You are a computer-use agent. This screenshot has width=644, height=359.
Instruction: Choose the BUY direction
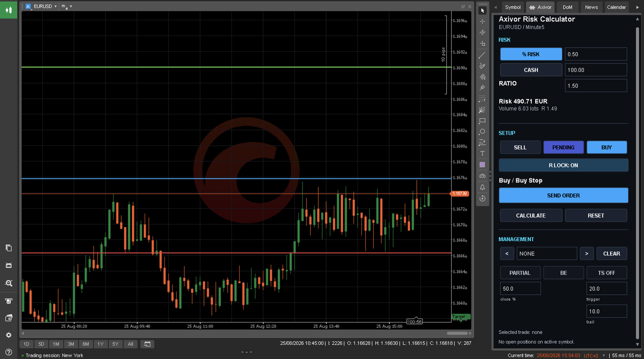click(x=607, y=147)
